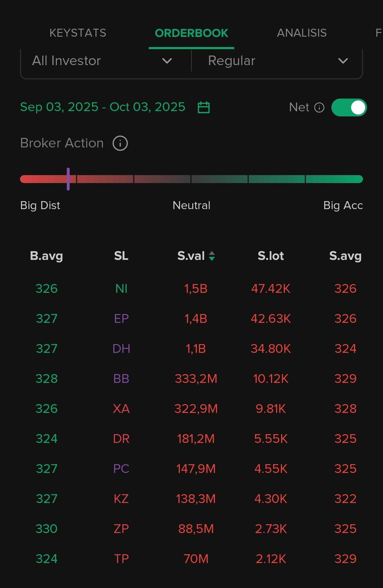The height and width of the screenshot is (588, 383).
Task: Select the ORDERBOOK tab
Action: pyautogui.click(x=191, y=33)
